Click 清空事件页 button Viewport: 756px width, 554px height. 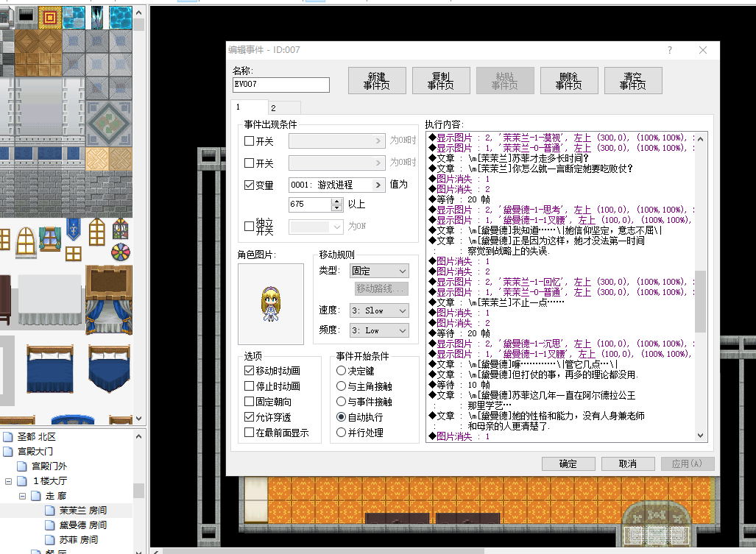pos(633,80)
